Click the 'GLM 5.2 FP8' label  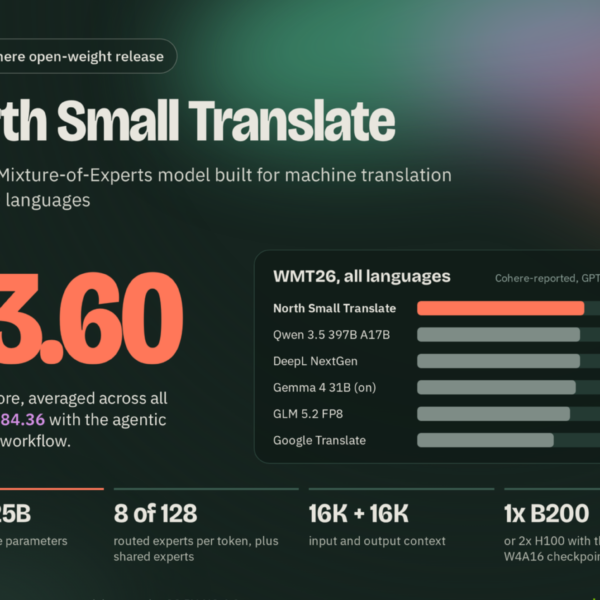308,414
